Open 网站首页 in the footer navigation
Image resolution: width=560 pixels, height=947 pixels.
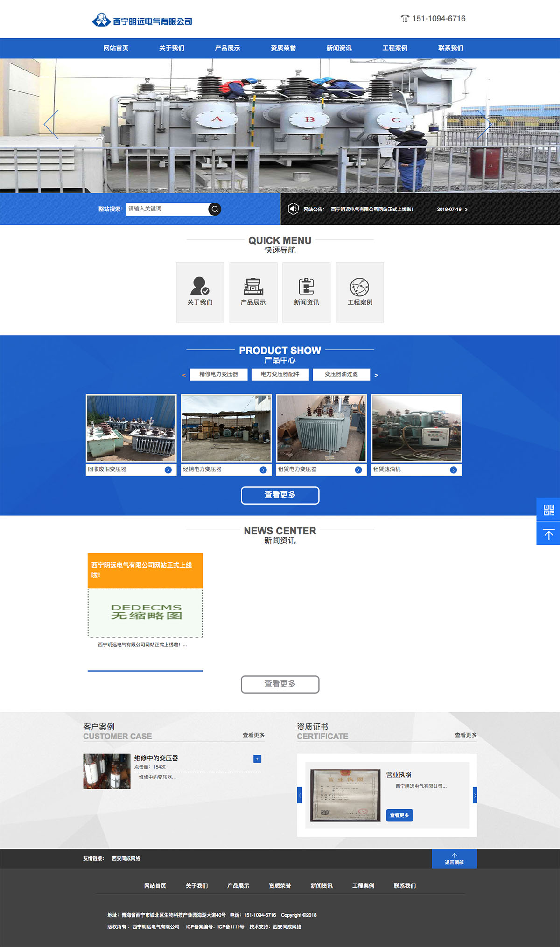(155, 885)
